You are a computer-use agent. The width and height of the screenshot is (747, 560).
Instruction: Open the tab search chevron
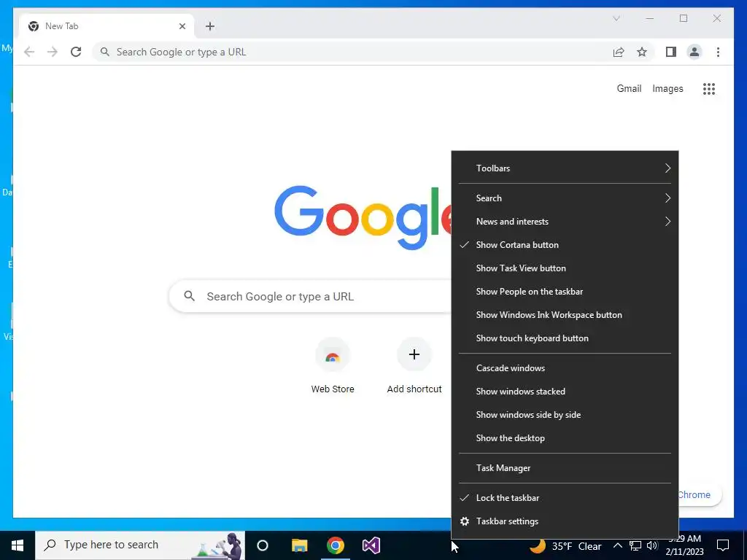[616, 18]
